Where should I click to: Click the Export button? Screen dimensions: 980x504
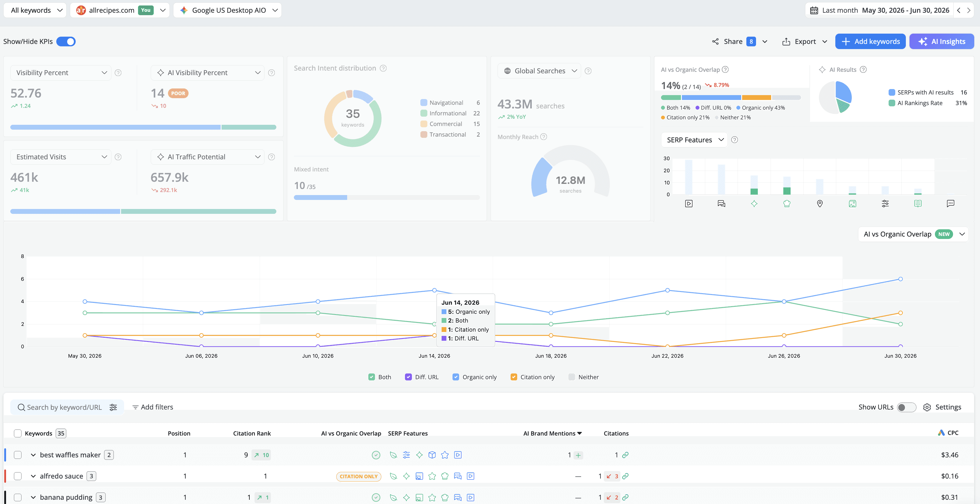coord(805,41)
